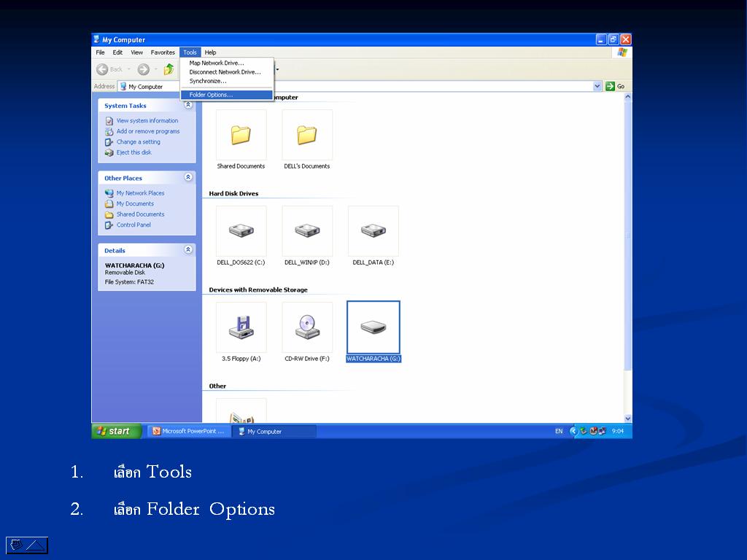
Task: Collapse the System Tasks panel
Action: 188,105
